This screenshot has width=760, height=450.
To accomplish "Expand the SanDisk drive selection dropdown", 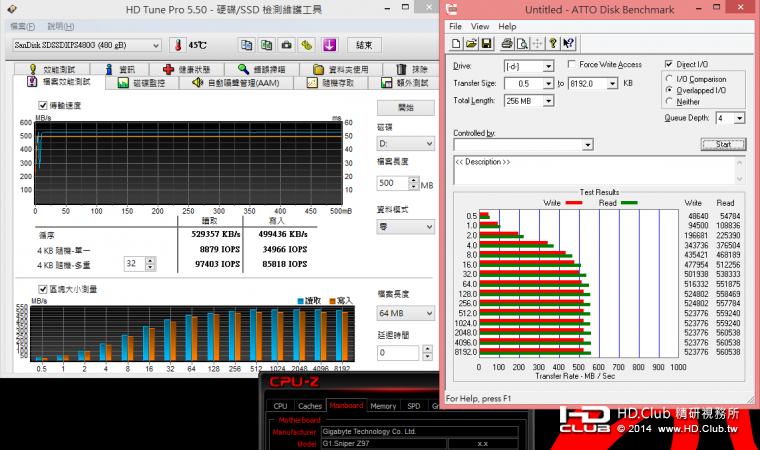I will click(156, 45).
